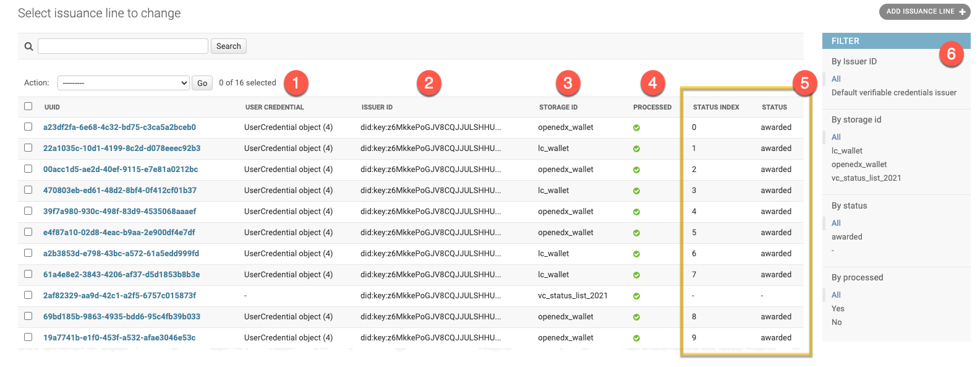This screenshot has width=980, height=367.
Task: Click red annotation marker number 1
Action: [x=296, y=83]
